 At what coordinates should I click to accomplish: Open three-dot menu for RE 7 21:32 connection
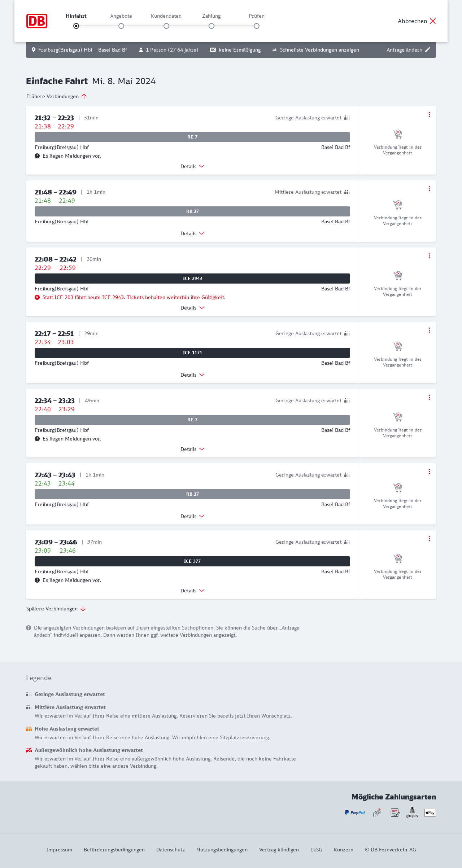click(x=429, y=114)
